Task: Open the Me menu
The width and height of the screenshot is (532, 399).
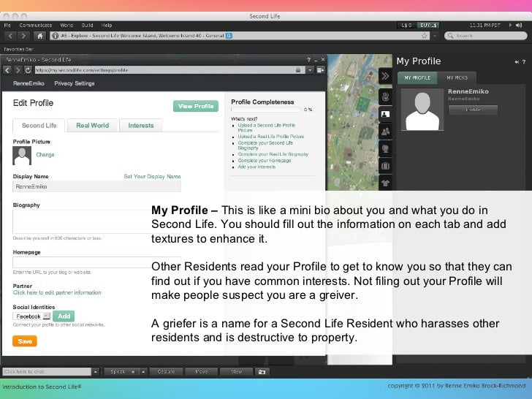Action: tap(7, 25)
